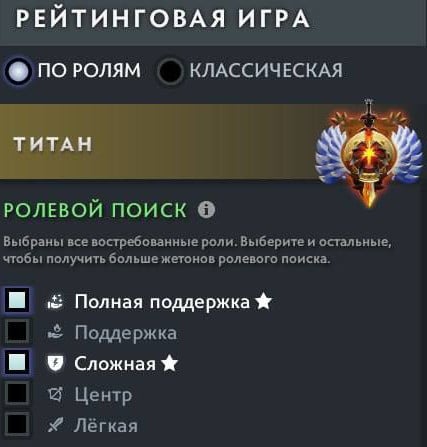Click the hard support icon by "Полная поддержка"
Image resolution: width=427 pixels, height=447 pixels.
pyautogui.click(x=55, y=301)
